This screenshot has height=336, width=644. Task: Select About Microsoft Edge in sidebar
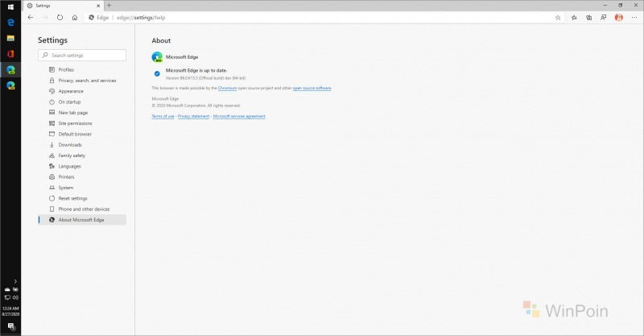(82, 220)
